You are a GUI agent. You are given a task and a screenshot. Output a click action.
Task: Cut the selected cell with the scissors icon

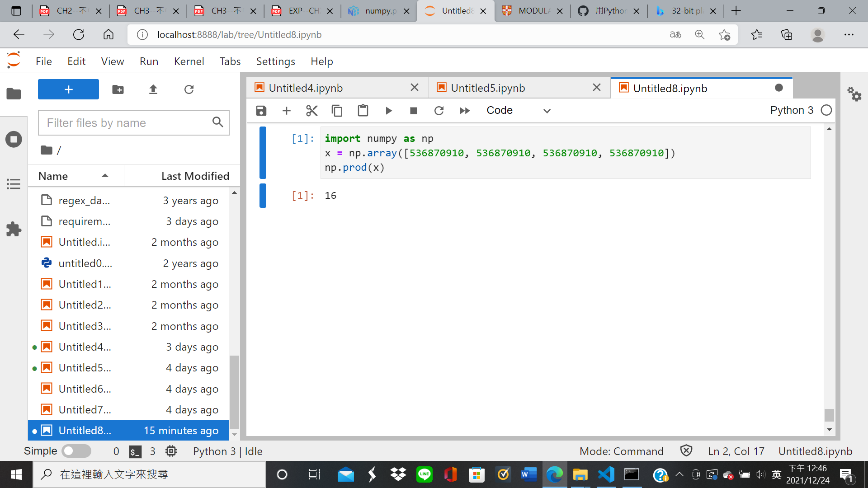[311, 110]
